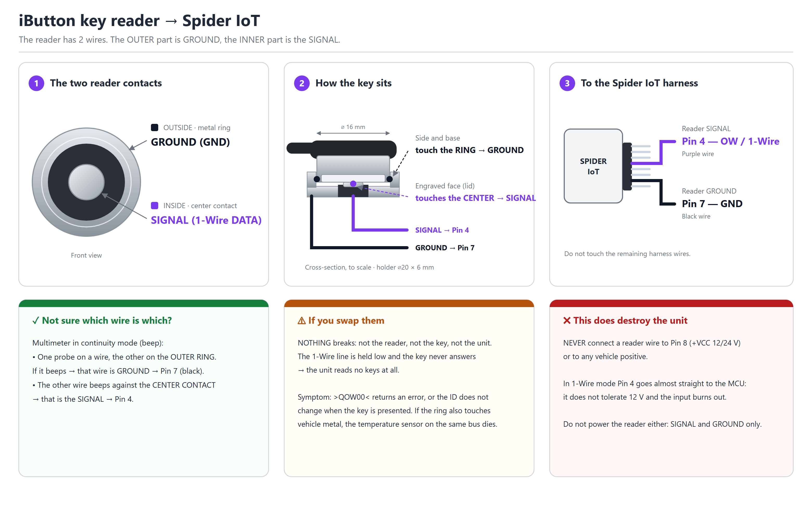The image size is (812, 510).
Task: Click "that wire is GROUND → Pin 7 (black)" line
Action: 118,371
